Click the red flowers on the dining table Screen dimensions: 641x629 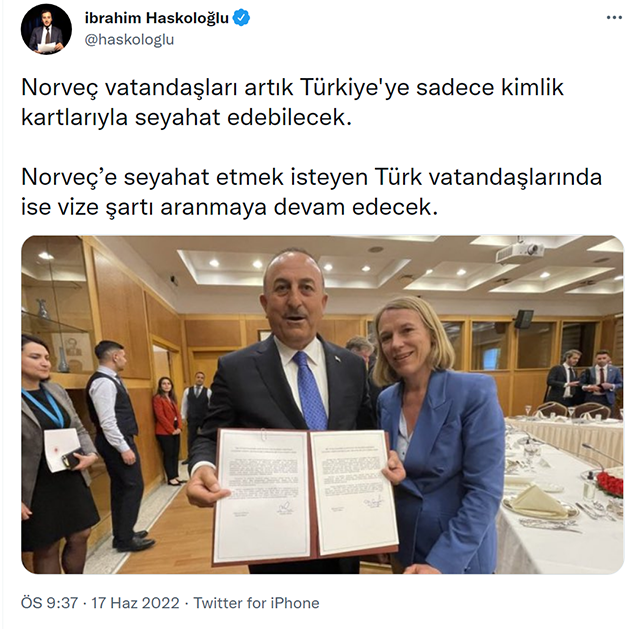click(609, 484)
